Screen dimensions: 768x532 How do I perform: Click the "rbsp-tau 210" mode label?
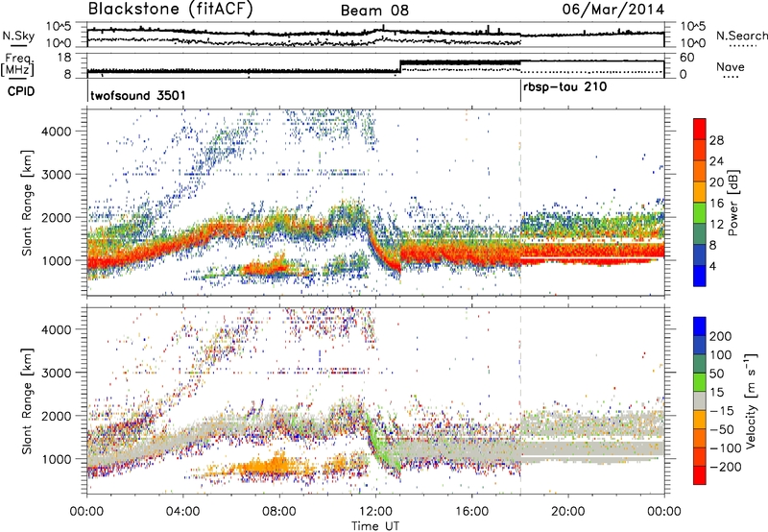[564, 87]
